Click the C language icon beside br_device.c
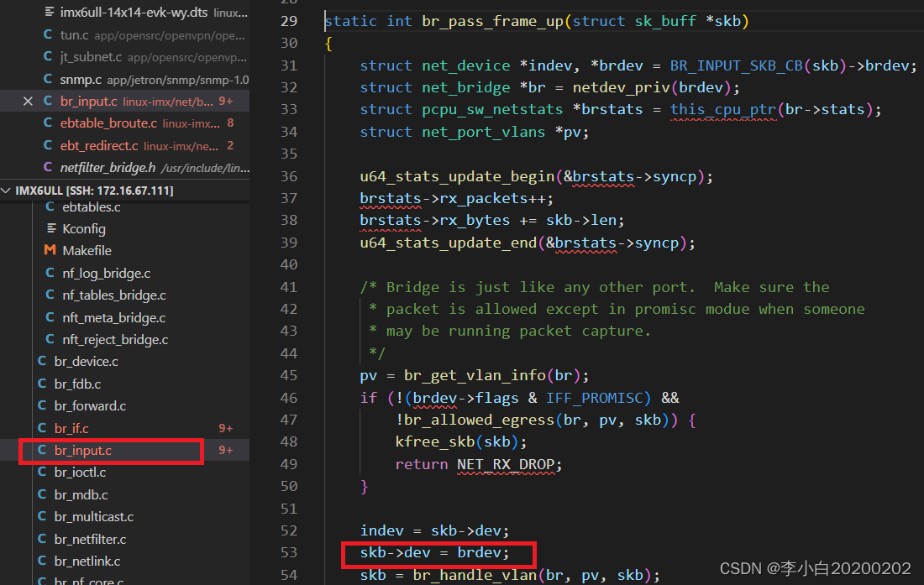This screenshot has width=924, height=585. tap(43, 362)
